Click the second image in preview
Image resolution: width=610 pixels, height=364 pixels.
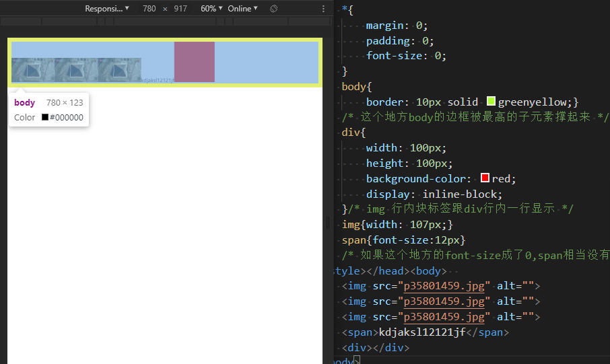[76, 70]
